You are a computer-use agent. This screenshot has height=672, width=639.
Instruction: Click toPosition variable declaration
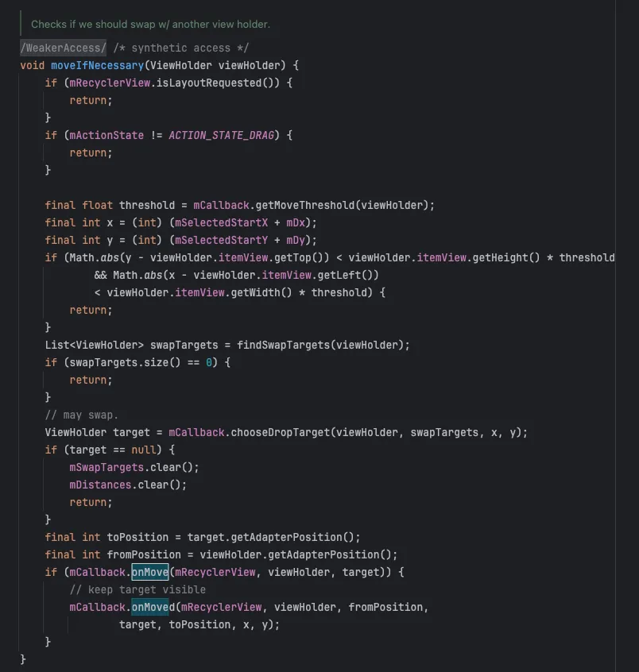pos(137,538)
